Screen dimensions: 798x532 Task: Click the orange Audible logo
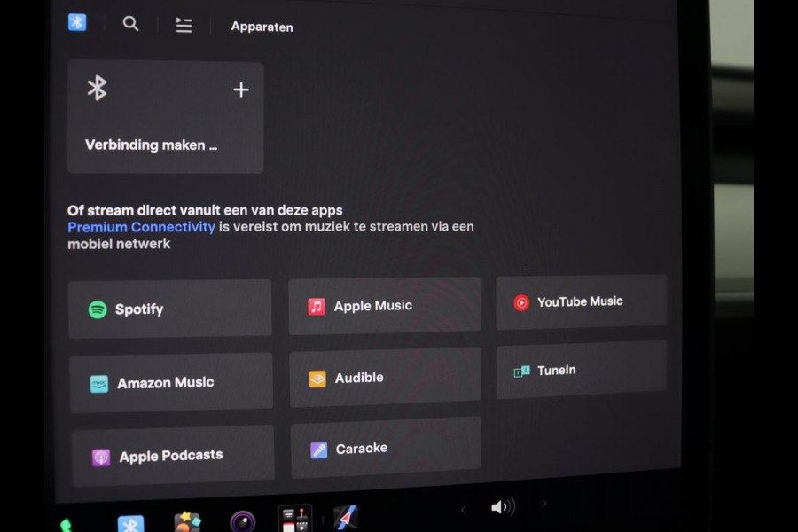pos(317,379)
